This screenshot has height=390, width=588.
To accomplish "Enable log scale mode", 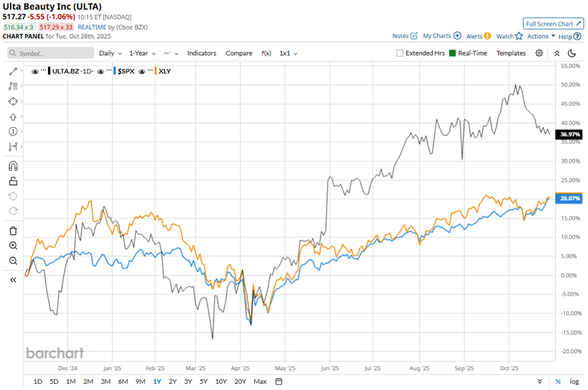I will (574, 381).
